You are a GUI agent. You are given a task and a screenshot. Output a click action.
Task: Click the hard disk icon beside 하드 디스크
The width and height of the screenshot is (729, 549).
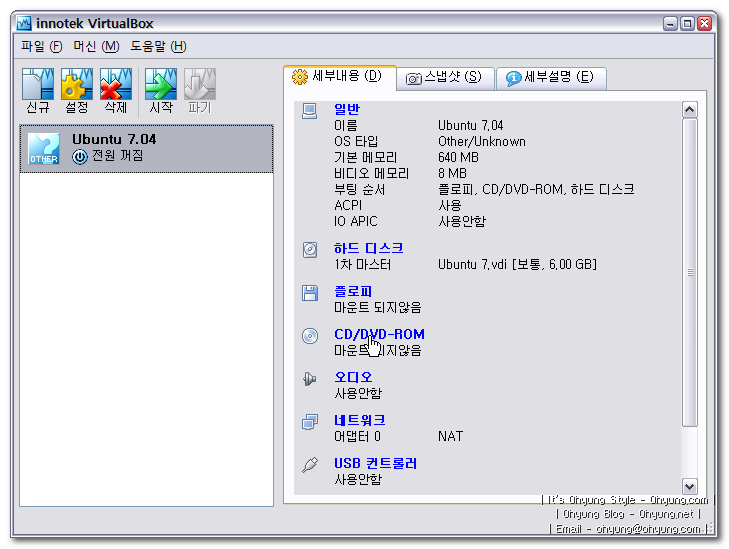(x=310, y=250)
